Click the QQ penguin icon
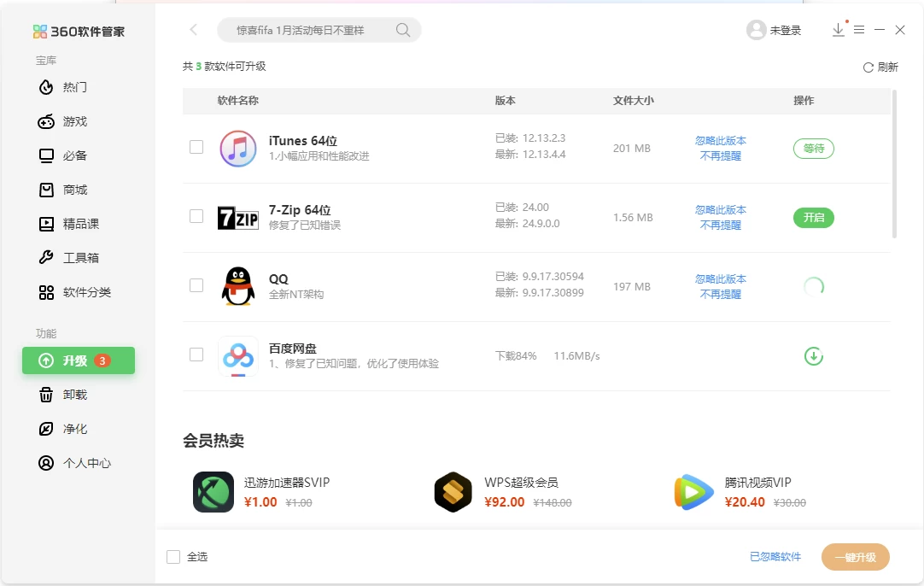 238,287
